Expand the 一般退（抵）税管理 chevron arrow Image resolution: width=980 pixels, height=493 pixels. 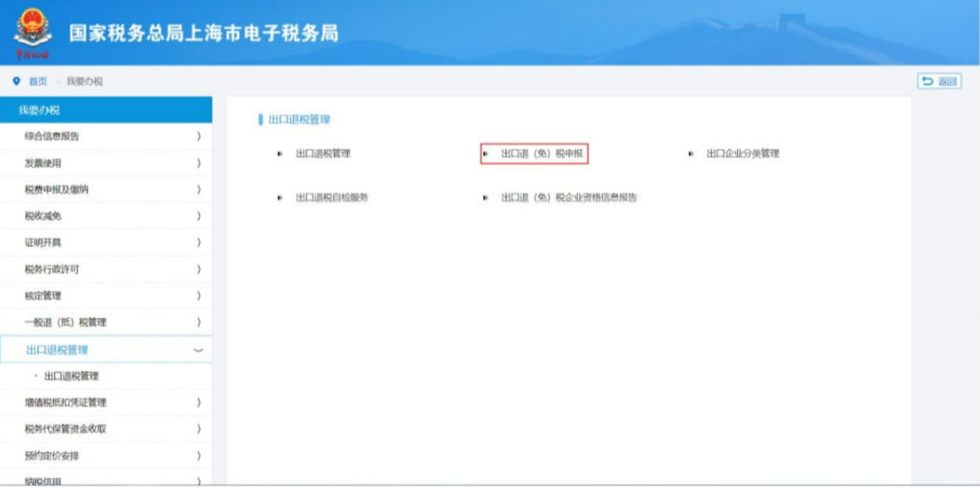[x=199, y=322]
